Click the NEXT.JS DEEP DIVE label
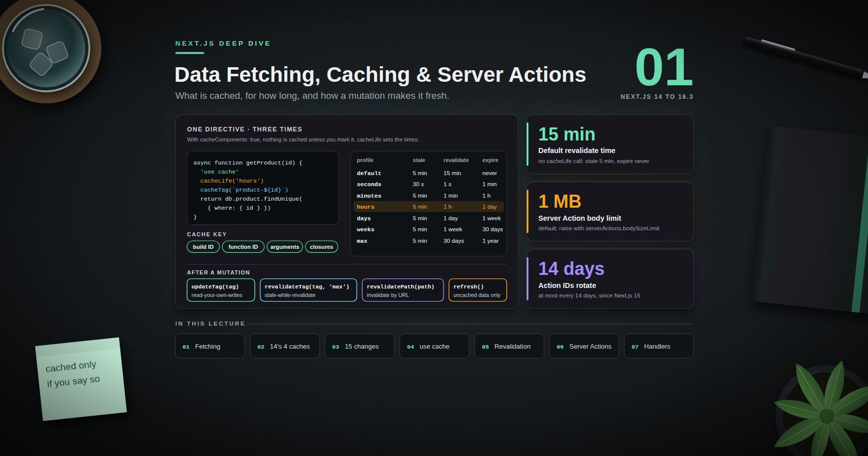This screenshot has width=868, height=456. coord(223,44)
